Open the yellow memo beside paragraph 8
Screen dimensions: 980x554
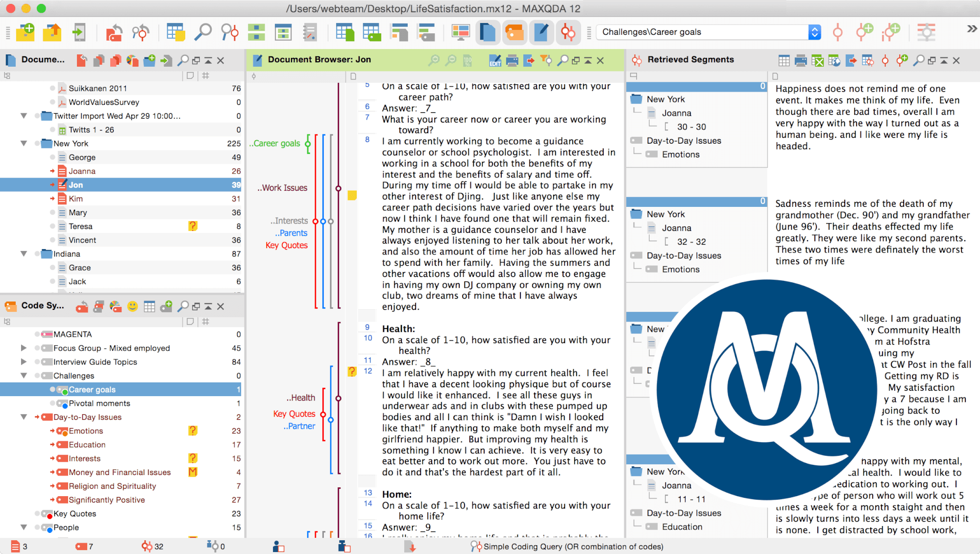tap(352, 195)
